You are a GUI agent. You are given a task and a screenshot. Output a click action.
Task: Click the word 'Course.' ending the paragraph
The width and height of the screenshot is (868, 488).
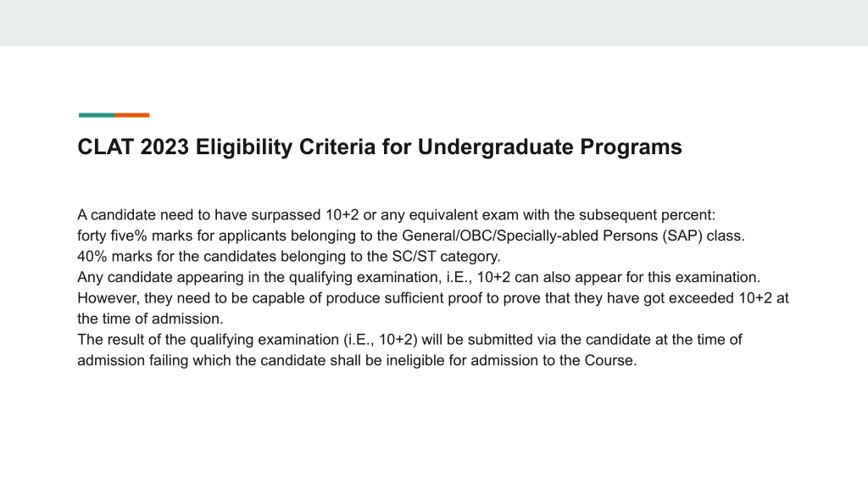(x=610, y=361)
